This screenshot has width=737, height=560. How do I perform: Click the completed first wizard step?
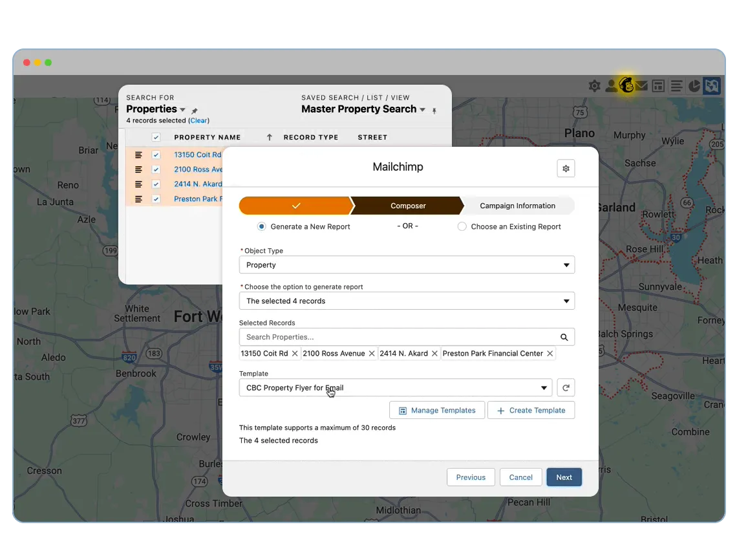tap(295, 206)
